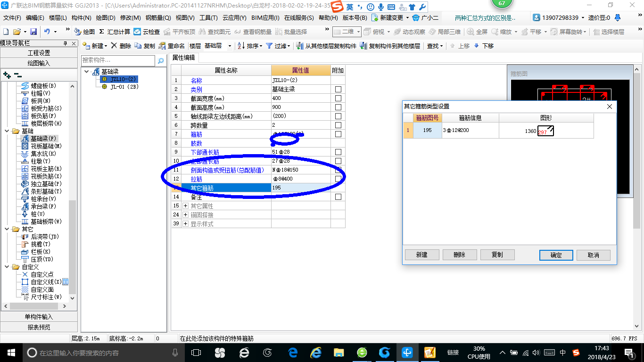Tick the 附加 checkbox for 类别 row

tap(338, 89)
